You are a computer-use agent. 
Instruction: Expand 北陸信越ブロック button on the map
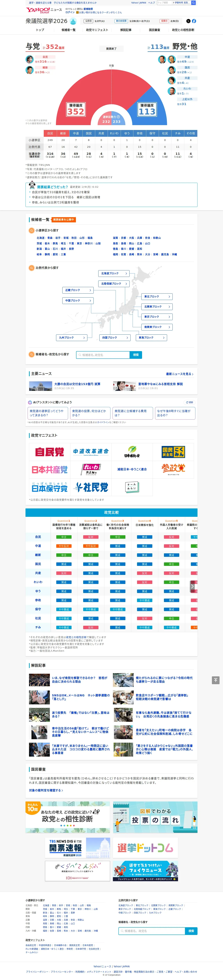(x=114, y=283)
